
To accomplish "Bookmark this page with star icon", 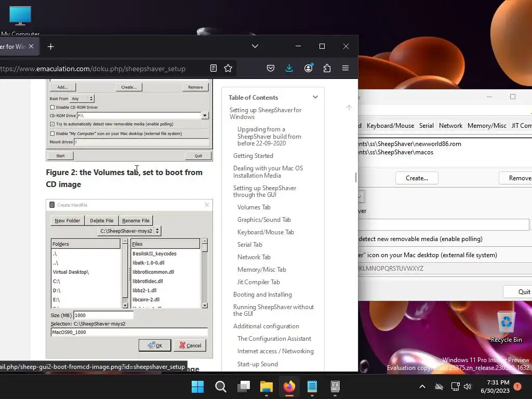I will click(228, 68).
